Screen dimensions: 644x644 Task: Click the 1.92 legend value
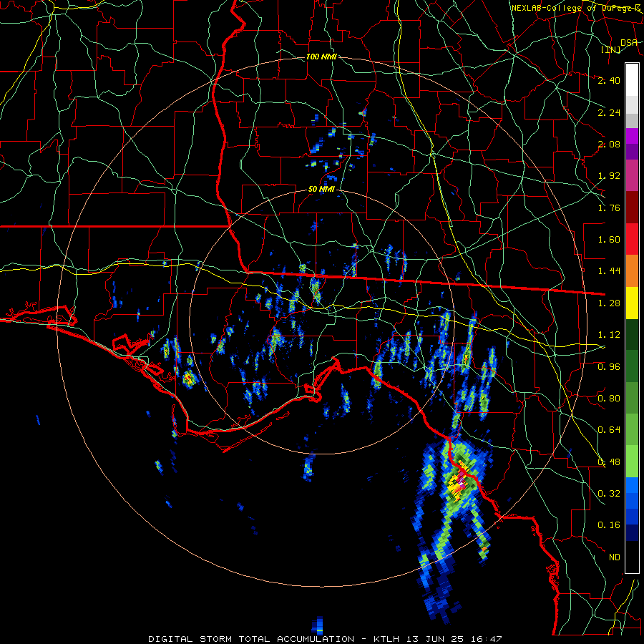[x=609, y=176]
